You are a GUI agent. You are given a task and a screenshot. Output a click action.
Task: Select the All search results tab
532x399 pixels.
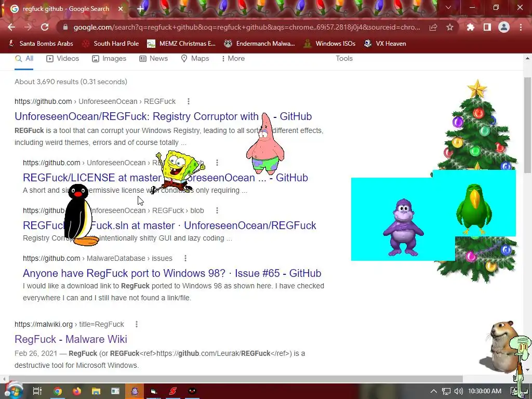(x=24, y=59)
